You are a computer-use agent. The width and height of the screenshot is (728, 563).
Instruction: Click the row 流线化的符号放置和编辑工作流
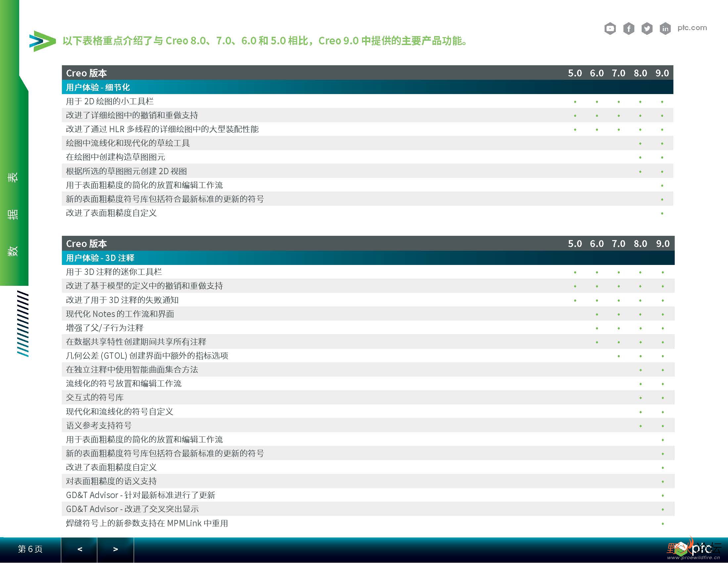point(368,384)
